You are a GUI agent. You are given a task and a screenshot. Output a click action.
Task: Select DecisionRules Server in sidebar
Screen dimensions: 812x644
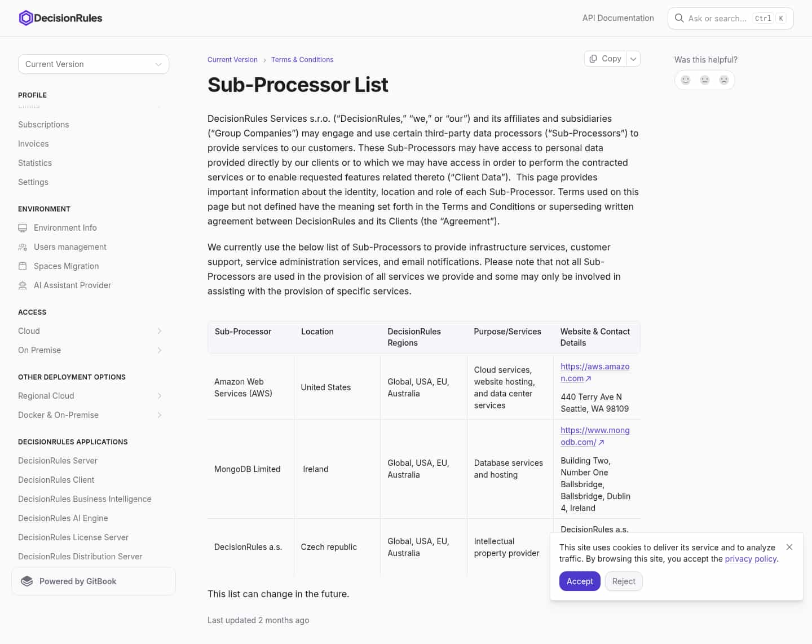58,461
